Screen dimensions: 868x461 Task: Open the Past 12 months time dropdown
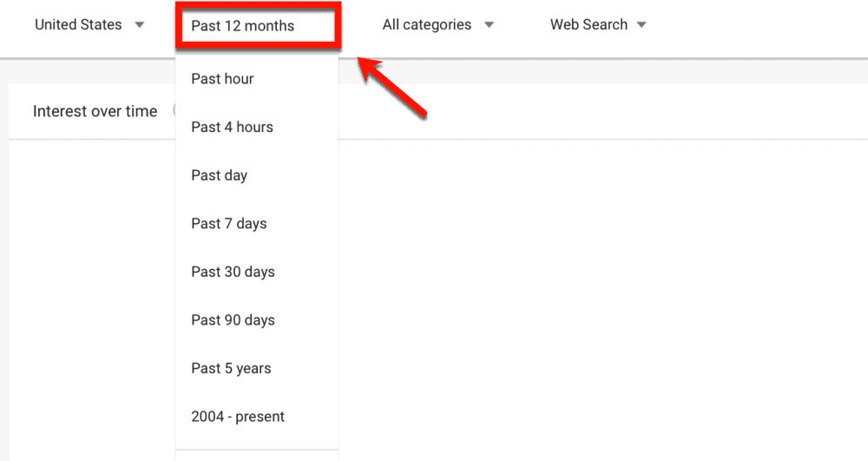coord(258,25)
